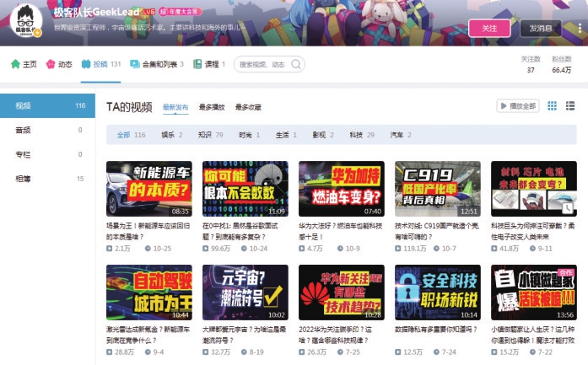Click the 课程 icon
This screenshot has width=588, height=365.
[197, 64]
